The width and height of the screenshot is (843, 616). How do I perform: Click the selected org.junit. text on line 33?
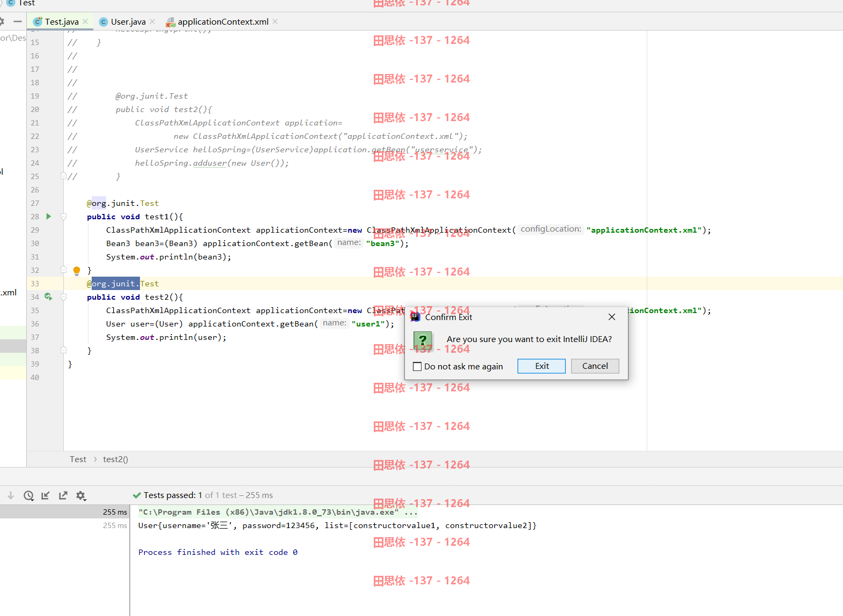[x=115, y=284]
